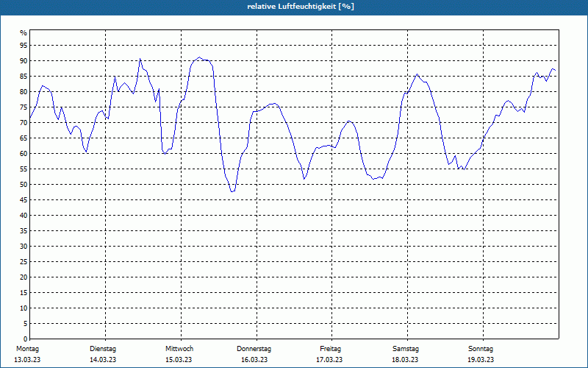Click the y-axis value 10
This screenshot has height=368, width=588.
click(x=24, y=308)
